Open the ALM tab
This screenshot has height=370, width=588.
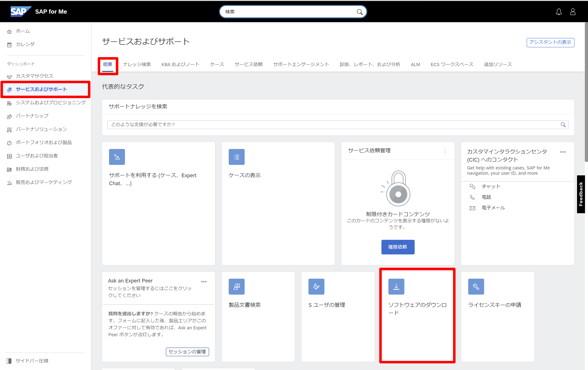[415, 64]
